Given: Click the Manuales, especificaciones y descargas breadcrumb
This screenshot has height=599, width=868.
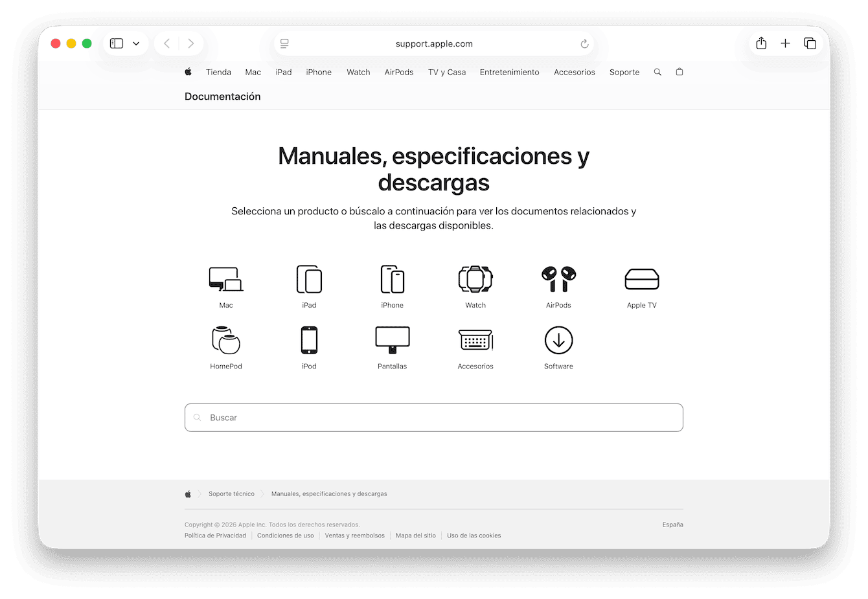Looking at the screenshot, I should 329,494.
